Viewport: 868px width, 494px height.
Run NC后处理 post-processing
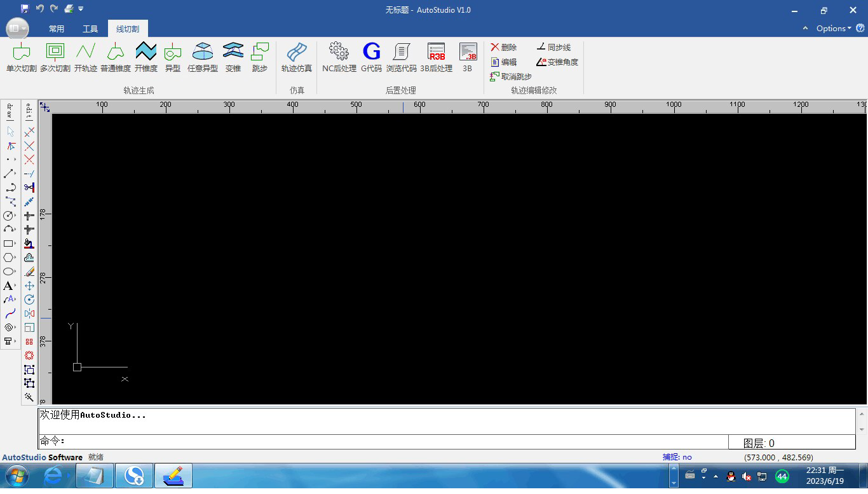pos(339,57)
